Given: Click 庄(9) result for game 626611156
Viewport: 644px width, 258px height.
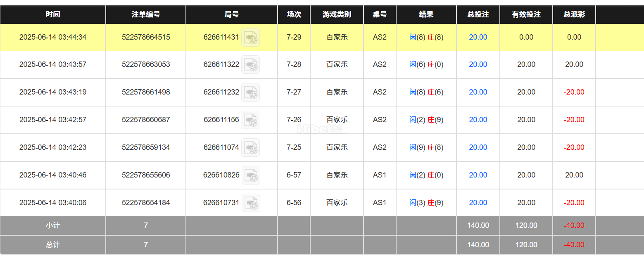Looking at the screenshot, I should (435, 120).
